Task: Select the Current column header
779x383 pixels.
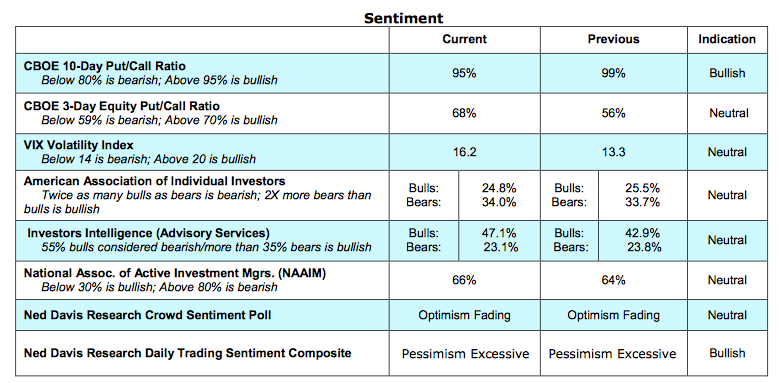Action: [465, 39]
